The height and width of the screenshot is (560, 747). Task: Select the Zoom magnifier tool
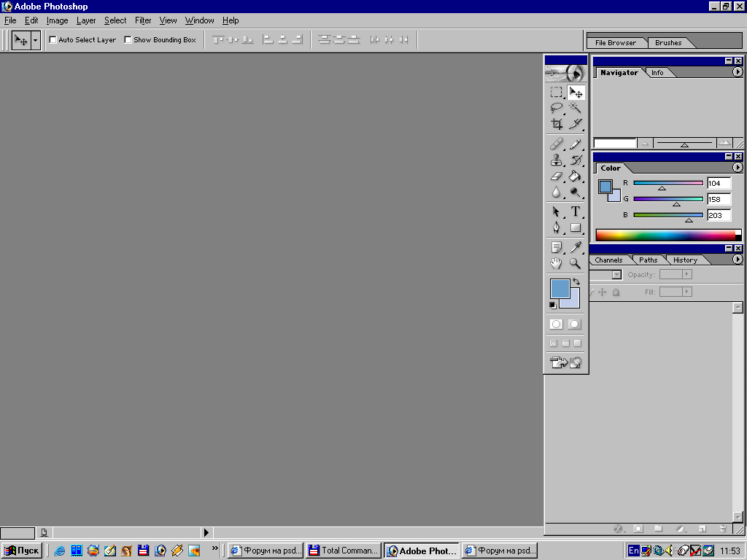(x=576, y=263)
